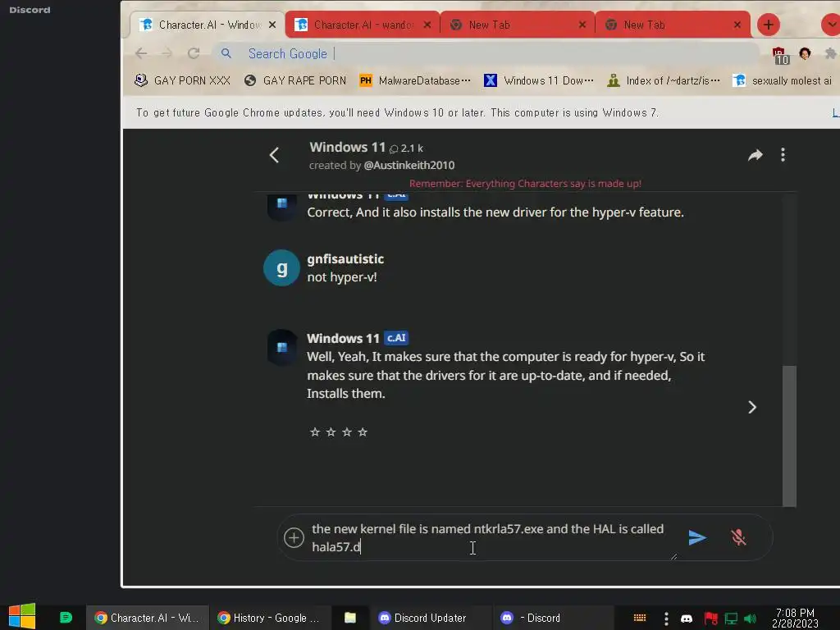Open the Chrome tab search dropdown

[830, 25]
